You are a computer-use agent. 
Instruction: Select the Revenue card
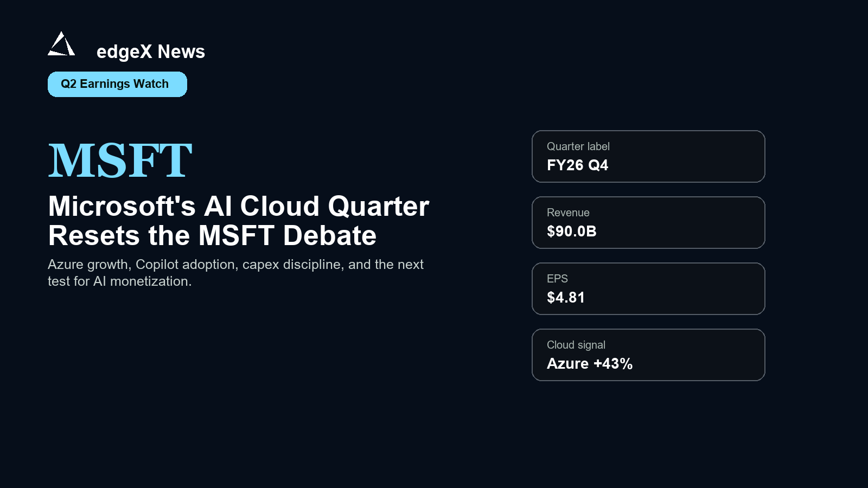[x=648, y=222]
